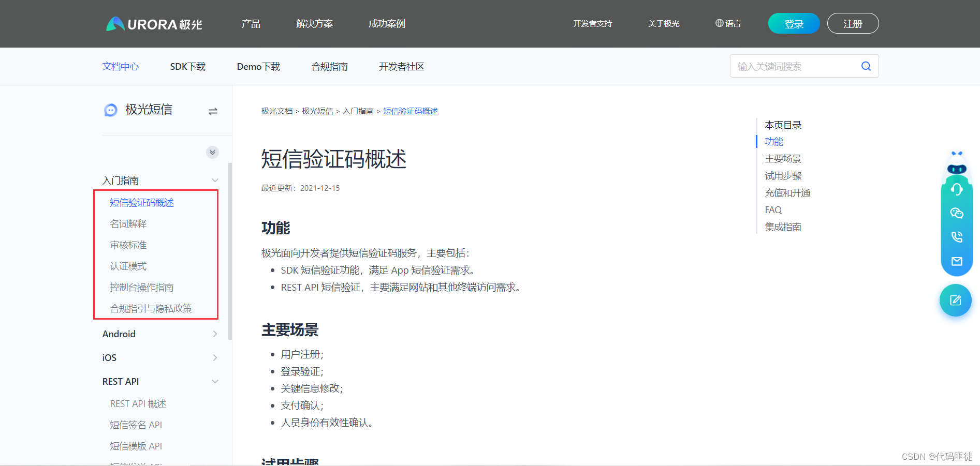Open the 解决方案 menu
This screenshot has width=980, height=466.
click(314, 24)
